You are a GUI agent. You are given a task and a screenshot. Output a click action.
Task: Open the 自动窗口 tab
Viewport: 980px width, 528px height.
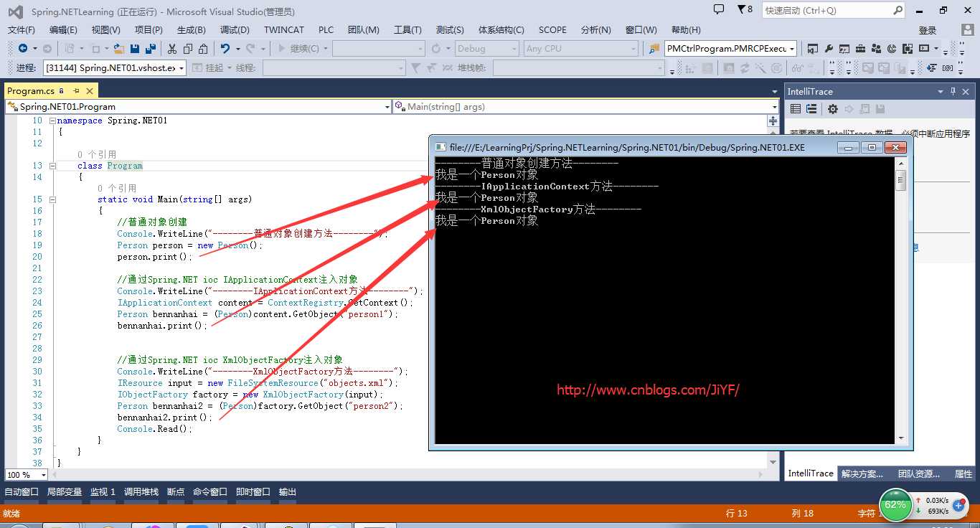22,492
